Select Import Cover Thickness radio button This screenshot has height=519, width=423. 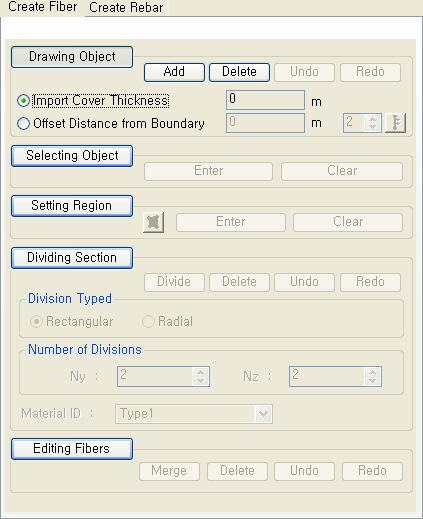23,101
